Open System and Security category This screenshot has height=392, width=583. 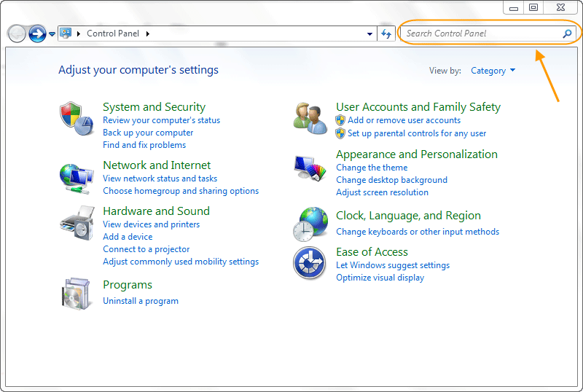(x=154, y=107)
